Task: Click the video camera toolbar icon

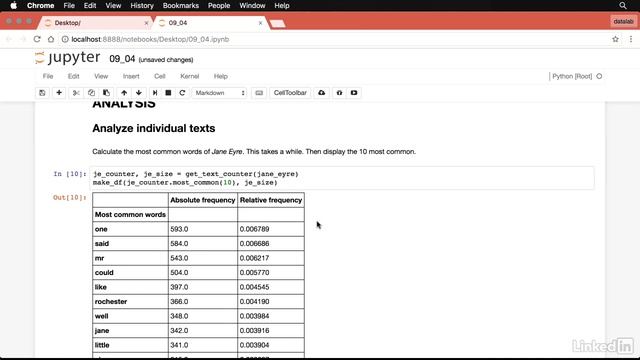Action: 354,93
